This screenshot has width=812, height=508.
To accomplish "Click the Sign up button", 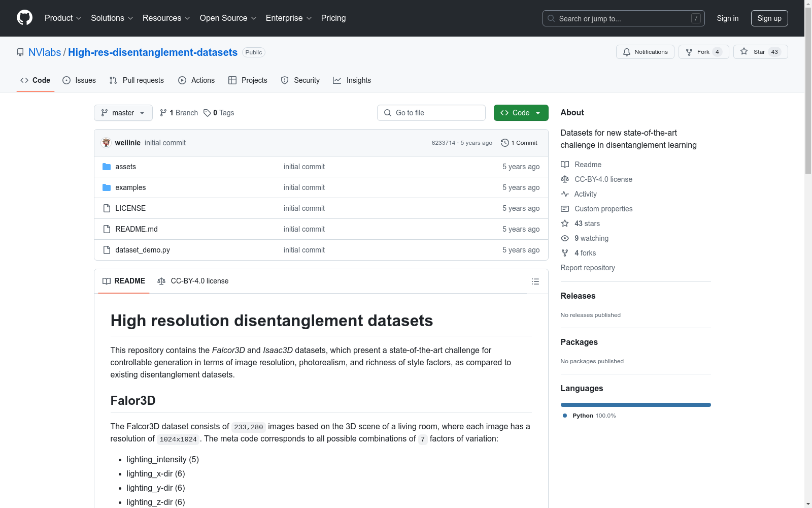I will pos(769,18).
